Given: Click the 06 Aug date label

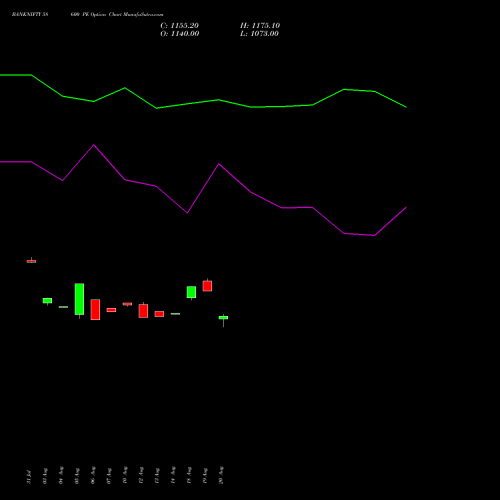Looking at the screenshot, I should click(x=93, y=476).
